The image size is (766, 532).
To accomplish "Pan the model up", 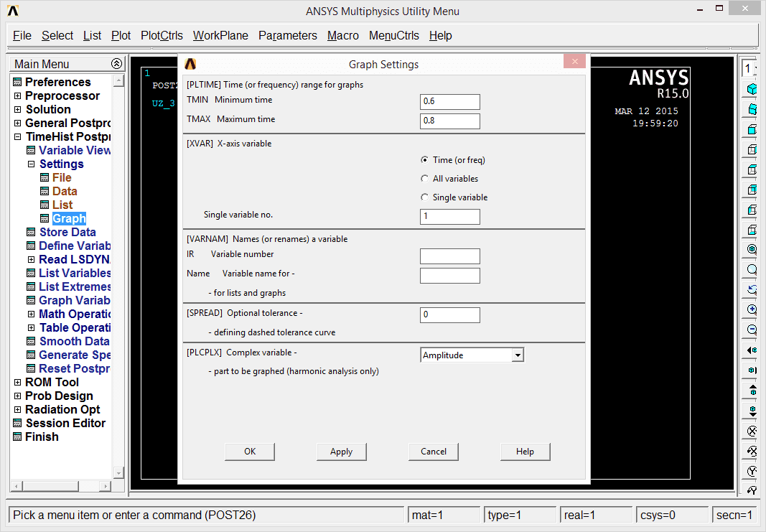I will [x=752, y=390].
